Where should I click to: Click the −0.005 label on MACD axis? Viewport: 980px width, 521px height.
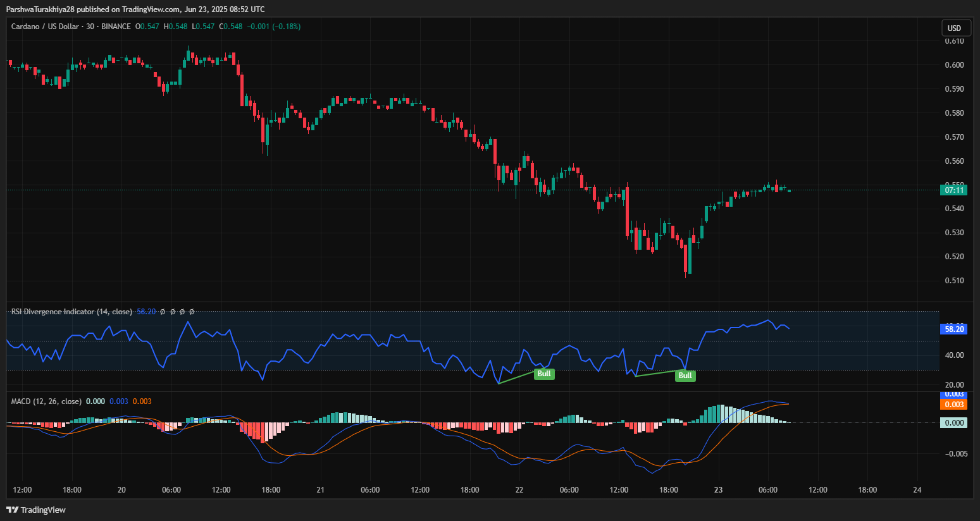(956, 454)
